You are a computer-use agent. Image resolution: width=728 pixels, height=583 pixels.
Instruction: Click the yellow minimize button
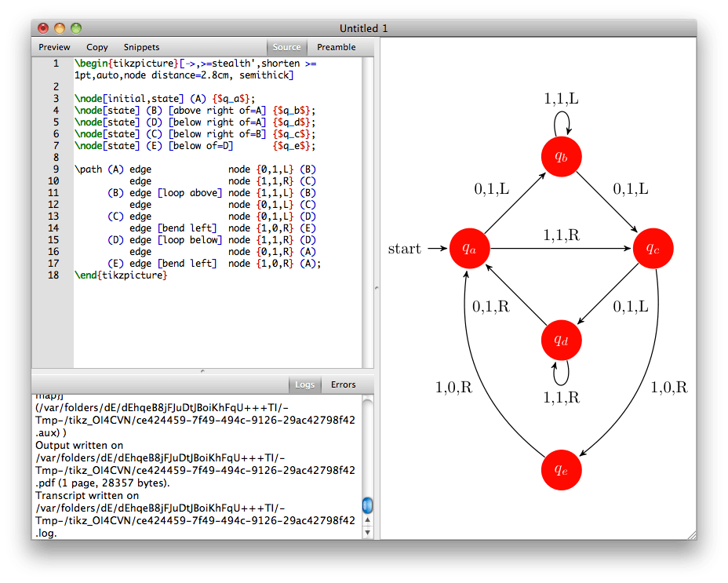click(60, 27)
